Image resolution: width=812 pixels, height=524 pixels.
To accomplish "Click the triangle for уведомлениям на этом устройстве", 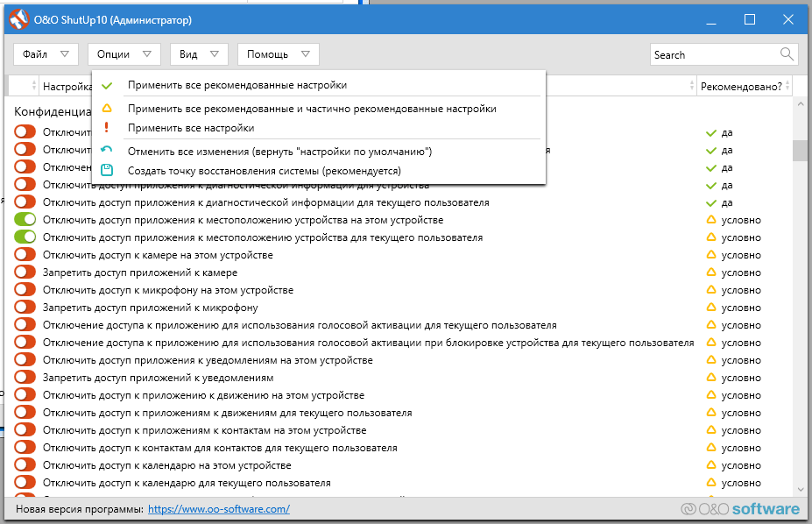I will 711,360.
